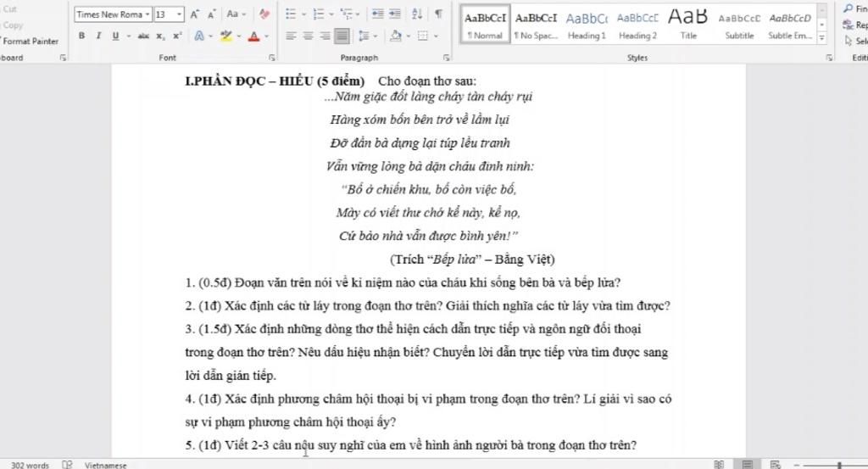Toggle Bold formatting
Image resolution: width=868 pixels, height=469 pixels.
(81, 36)
